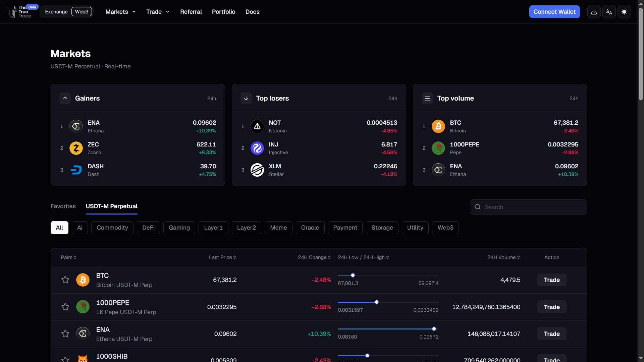The height and width of the screenshot is (362, 644).
Task: Click BTC icon in Top volume
Action: click(x=438, y=126)
